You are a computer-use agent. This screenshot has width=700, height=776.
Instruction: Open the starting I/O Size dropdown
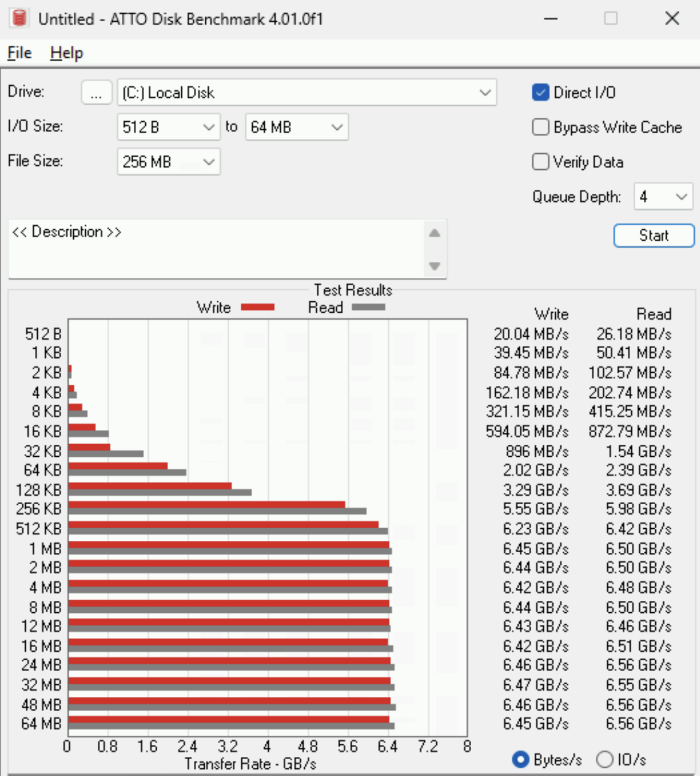209,127
